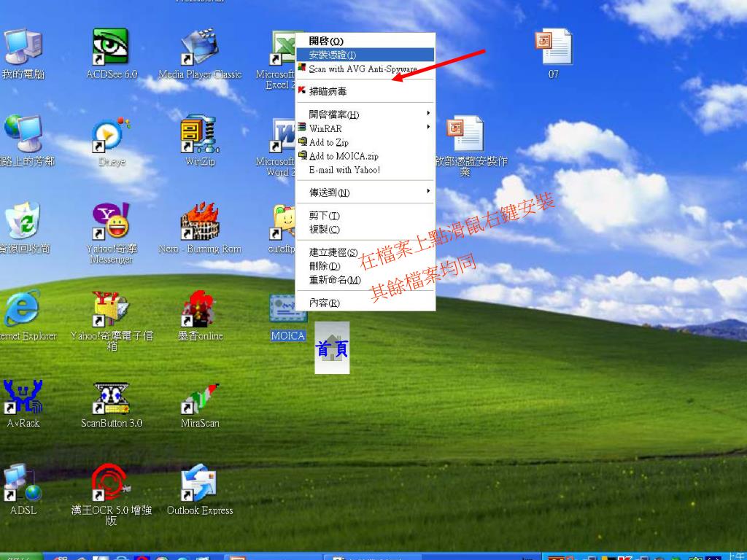The image size is (747, 560).
Task: Choose 建立捷徑(S) menu entry
Action: tap(365, 252)
